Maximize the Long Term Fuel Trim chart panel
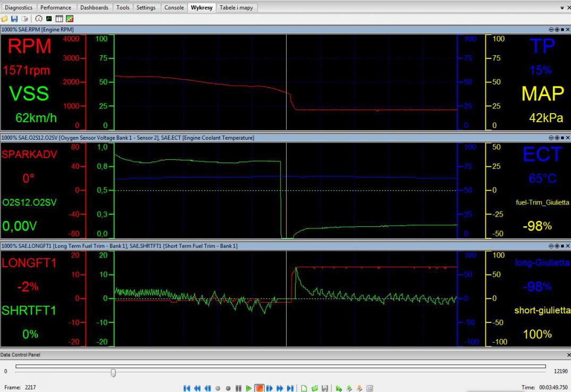The image size is (571, 392). point(562,246)
